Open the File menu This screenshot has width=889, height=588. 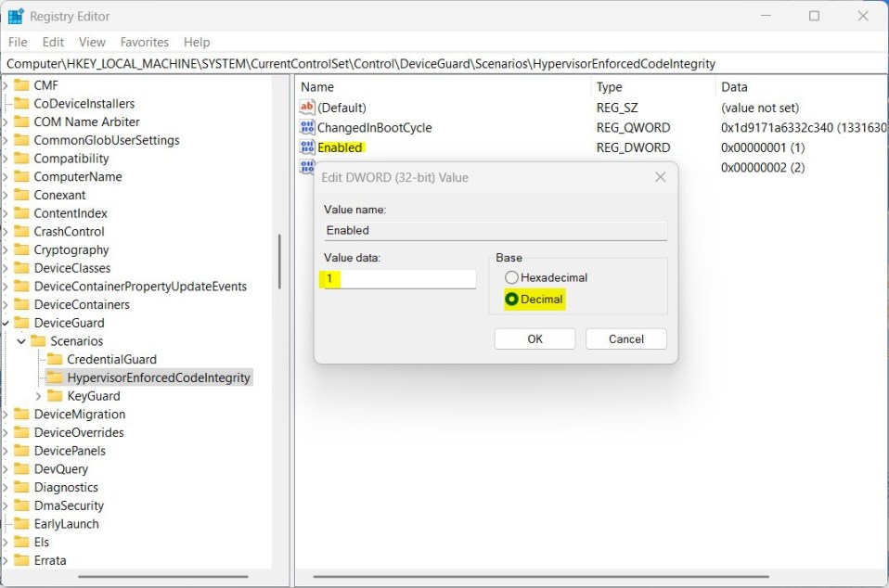(x=18, y=42)
